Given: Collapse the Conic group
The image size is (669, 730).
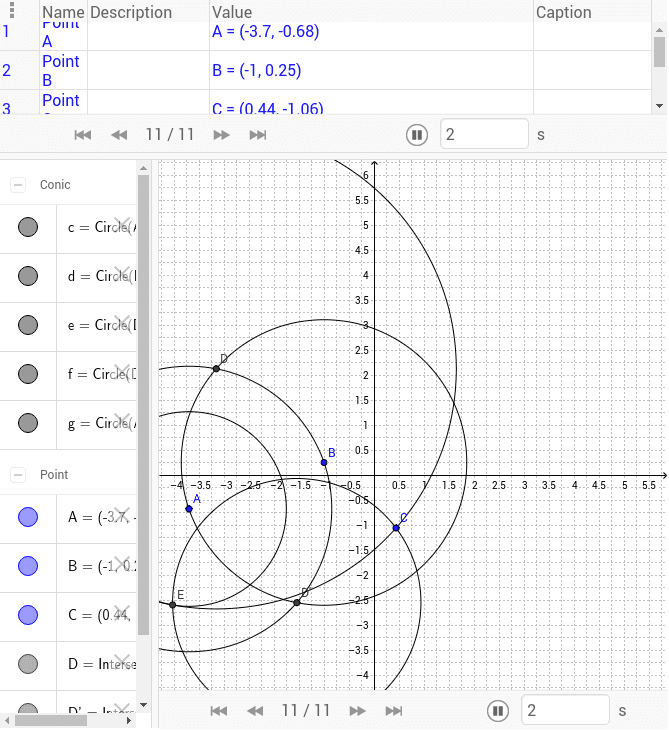Looking at the screenshot, I should click(18, 185).
